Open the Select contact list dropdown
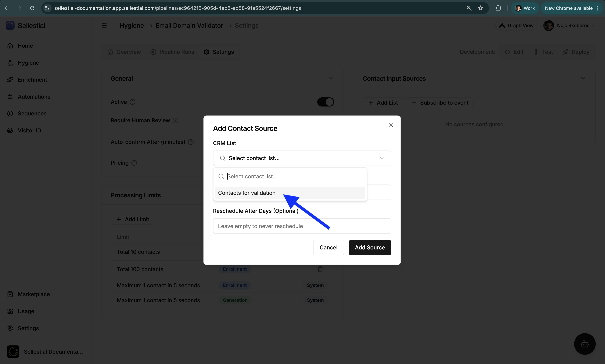The width and height of the screenshot is (605, 364). [x=301, y=158]
